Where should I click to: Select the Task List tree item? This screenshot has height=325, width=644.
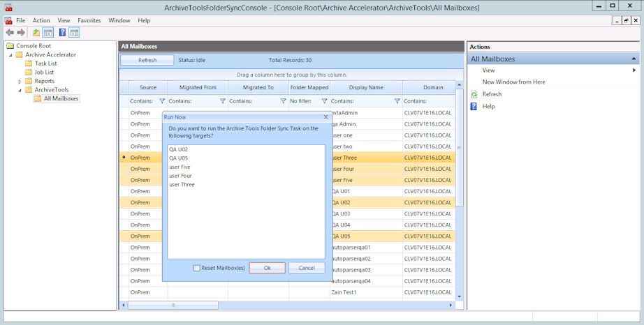pos(45,63)
